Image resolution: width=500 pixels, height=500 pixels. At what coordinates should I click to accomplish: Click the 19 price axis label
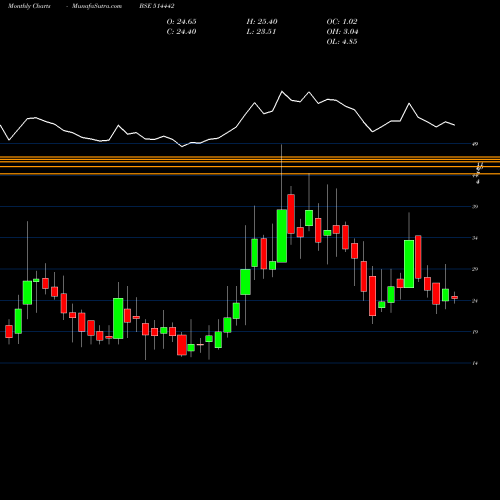(x=475, y=332)
